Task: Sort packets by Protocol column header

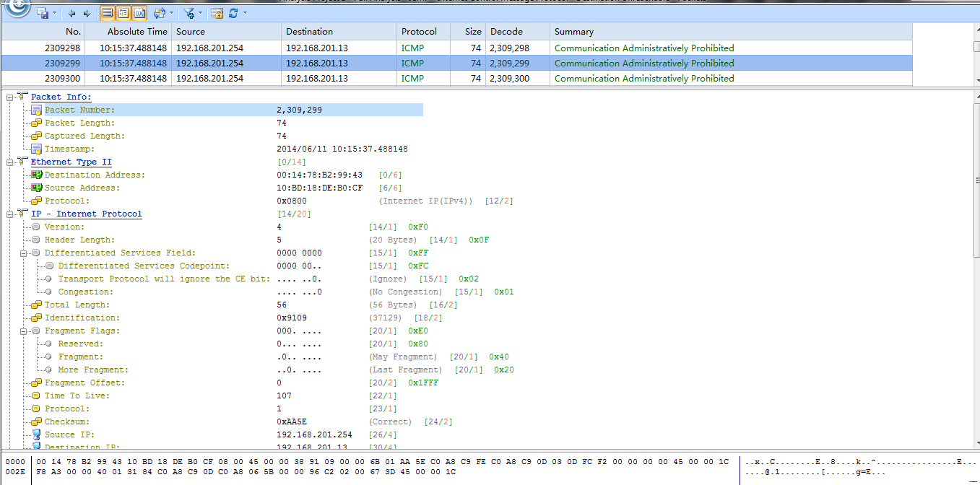Action: [419, 32]
